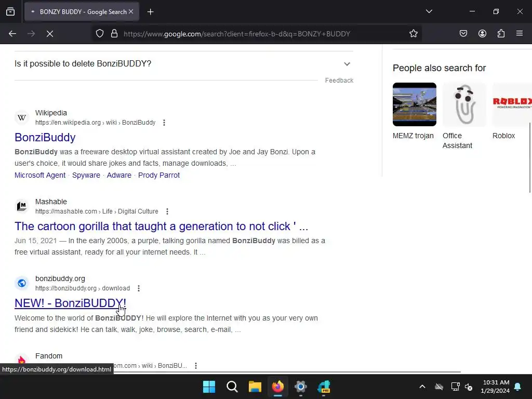Open the Firefox application menu
This screenshot has width=532, height=399.
click(520, 34)
